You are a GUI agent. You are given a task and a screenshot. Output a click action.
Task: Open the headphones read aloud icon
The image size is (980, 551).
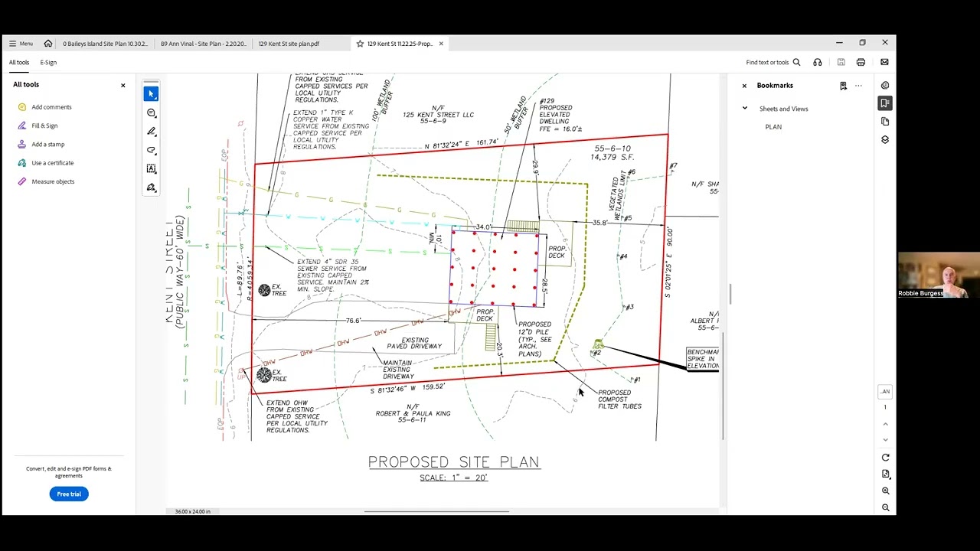click(818, 62)
